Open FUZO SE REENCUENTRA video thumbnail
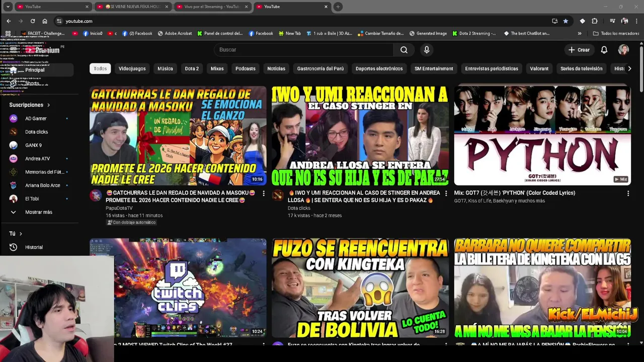Screen dimensions: 644x362 (360, 288)
